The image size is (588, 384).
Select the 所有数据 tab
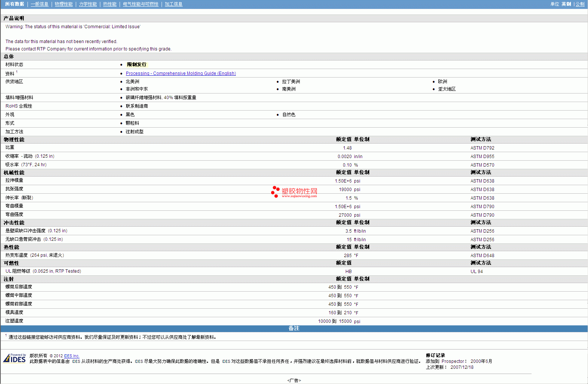pos(14,4)
